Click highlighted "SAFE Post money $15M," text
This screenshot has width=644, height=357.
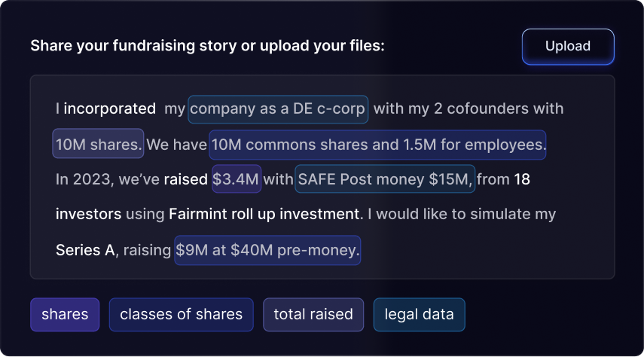[385, 179]
